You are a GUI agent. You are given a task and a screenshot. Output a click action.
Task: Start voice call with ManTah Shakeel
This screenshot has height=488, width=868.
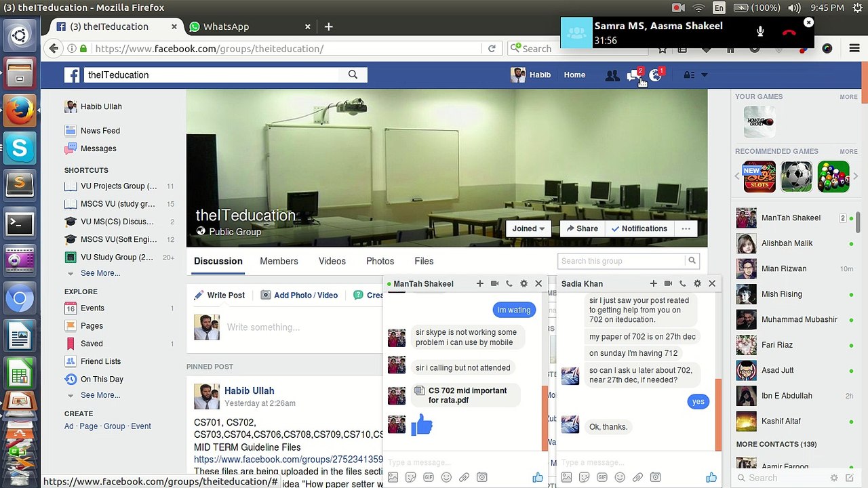[x=509, y=283]
